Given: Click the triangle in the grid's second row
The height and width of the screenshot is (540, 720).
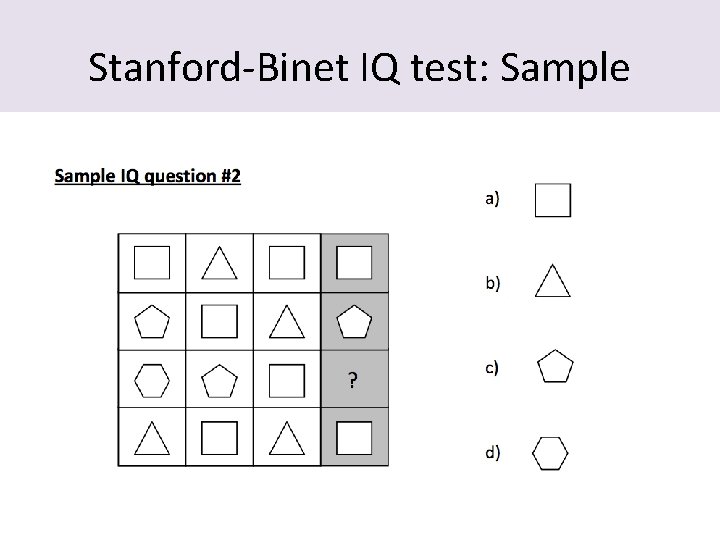Looking at the screenshot, I should coord(287,322).
